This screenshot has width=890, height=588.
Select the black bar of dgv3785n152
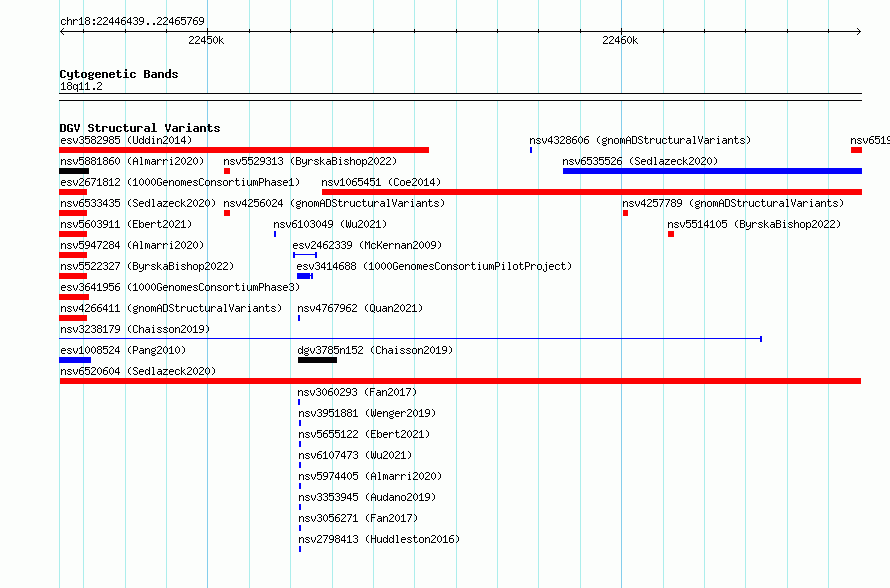coord(317,360)
